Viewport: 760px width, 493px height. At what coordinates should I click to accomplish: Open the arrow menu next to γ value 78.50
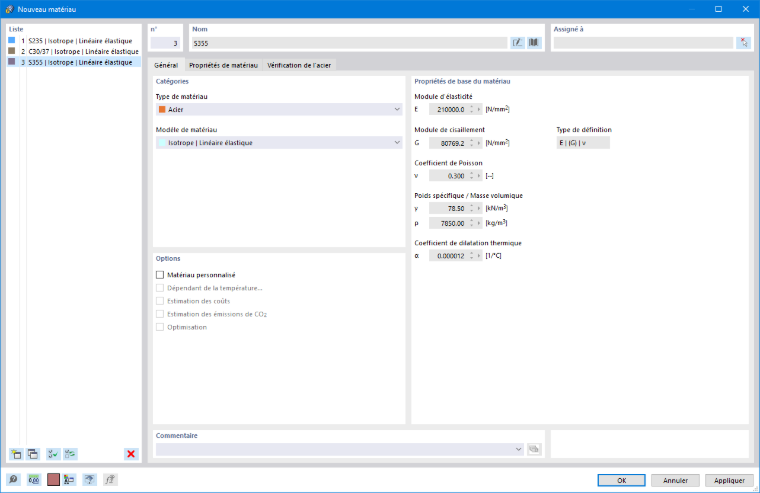pyautogui.click(x=479, y=208)
